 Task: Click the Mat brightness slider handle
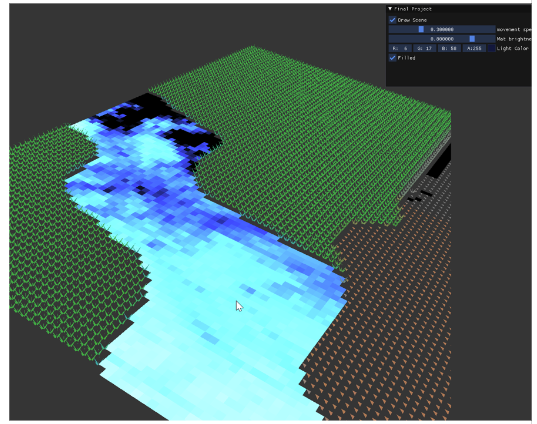click(x=472, y=39)
